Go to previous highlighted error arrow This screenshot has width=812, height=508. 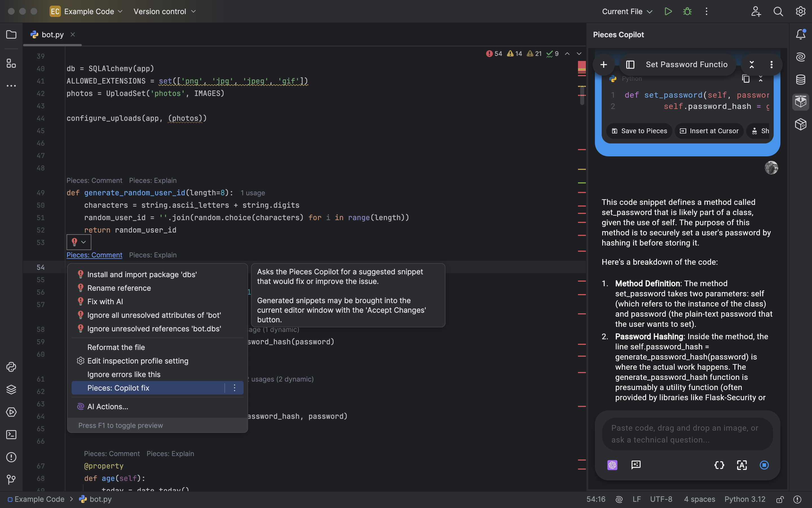point(567,54)
